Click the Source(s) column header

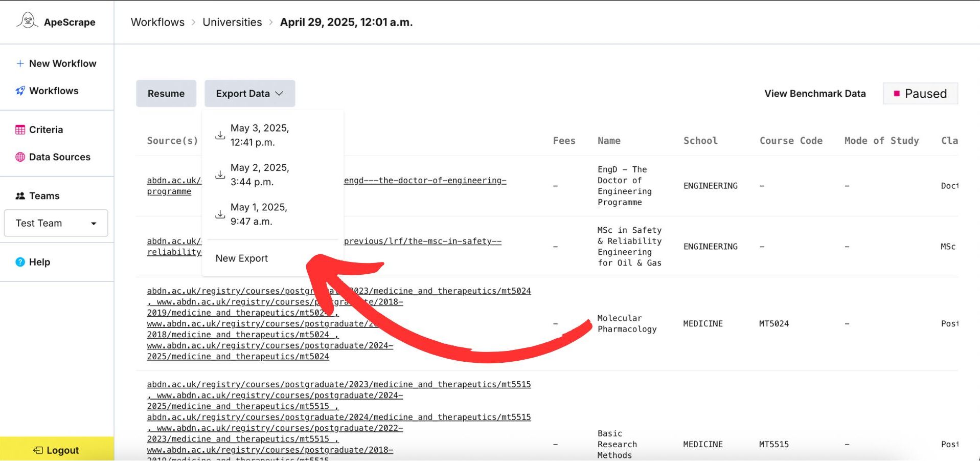[x=172, y=141]
